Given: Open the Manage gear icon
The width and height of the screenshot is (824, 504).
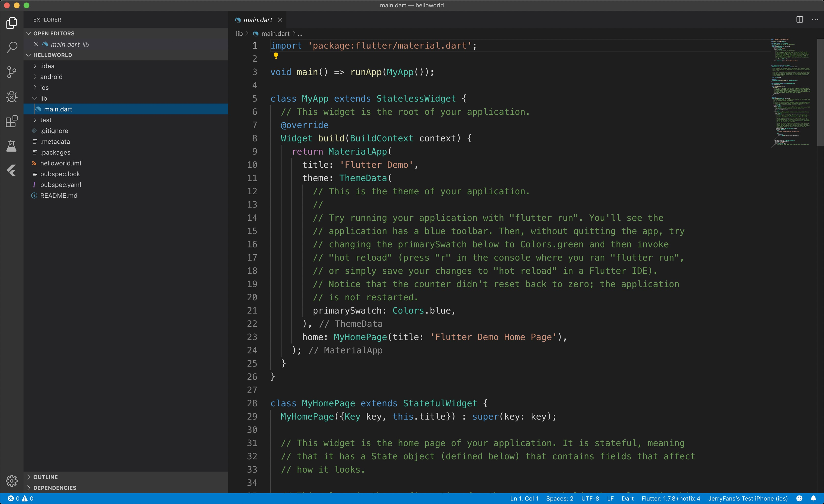Looking at the screenshot, I should point(12,481).
